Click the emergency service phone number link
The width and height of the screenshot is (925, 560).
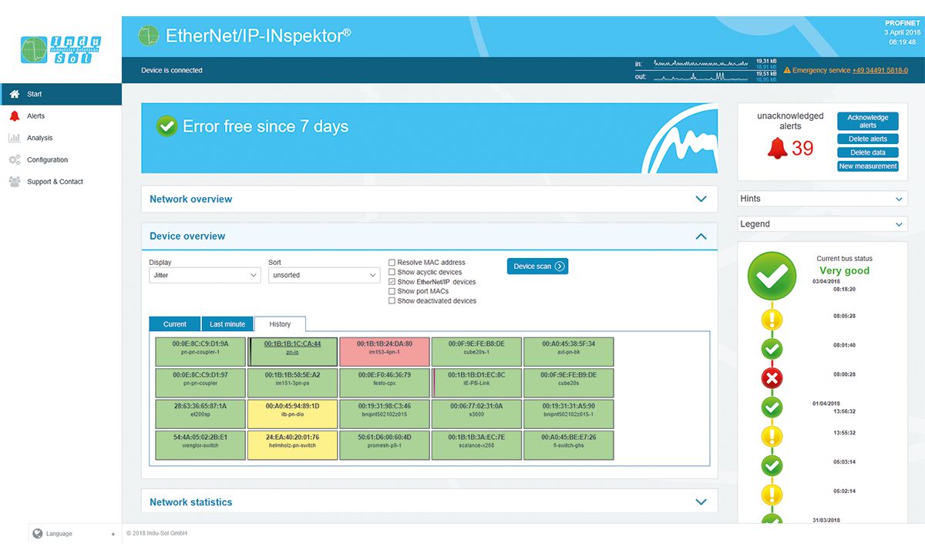880,70
